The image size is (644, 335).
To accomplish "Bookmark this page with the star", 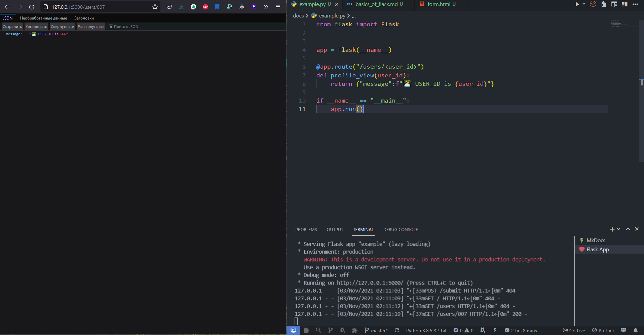I will 155,7.
